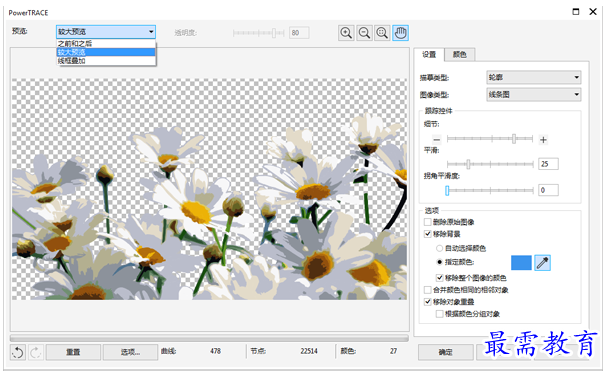This screenshot has width=606, height=375.
Task: Select 自动选择颜色 radio button
Action: click(x=439, y=248)
